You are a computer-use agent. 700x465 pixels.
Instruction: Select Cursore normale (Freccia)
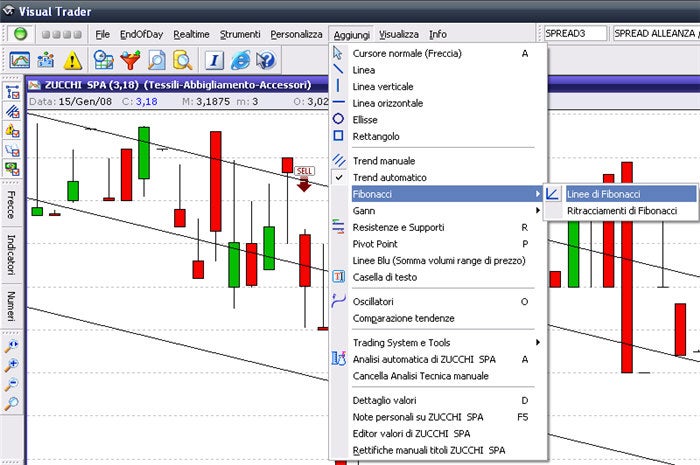pyautogui.click(x=438, y=54)
